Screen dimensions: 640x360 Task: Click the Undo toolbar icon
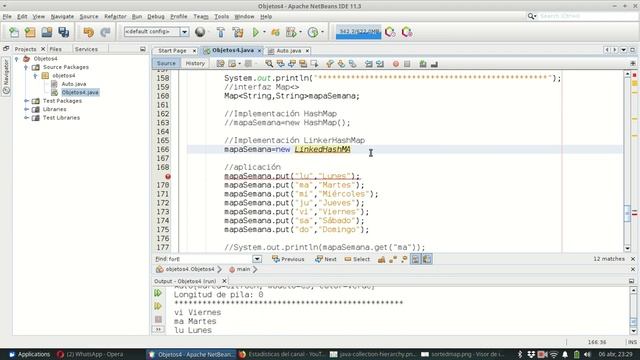[89, 32]
